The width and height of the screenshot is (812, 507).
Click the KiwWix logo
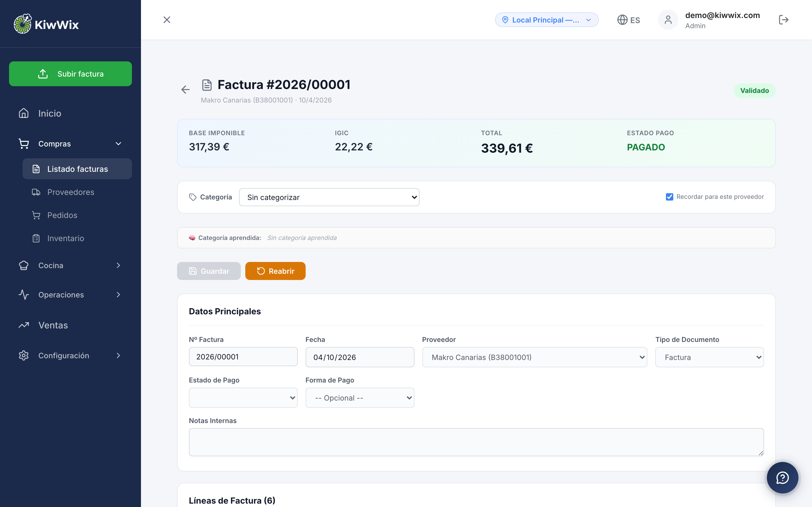tap(46, 24)
